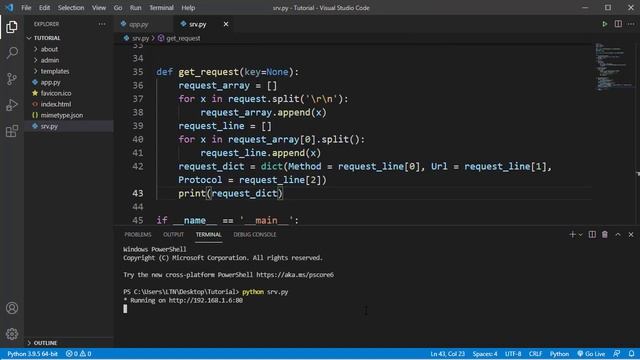Image resolution: width=640 pixels, height=360 pixels.
Task: Open the Accounts menu icon
Action: (x=12, y=308)
